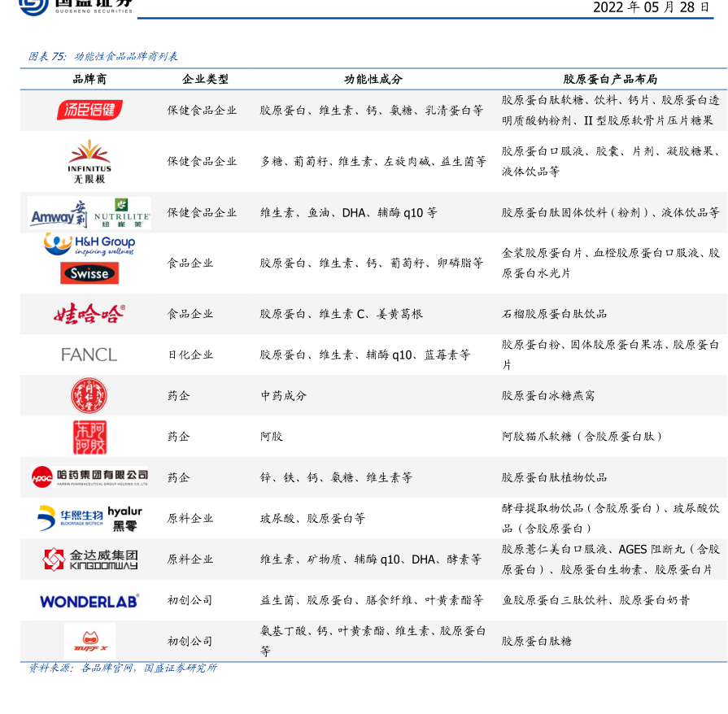Click product cell 鱼胶原蛋白三肽饮料、胶原蛋白奶昔
This screenshot has height=714, width=728.
coord(595,600)
